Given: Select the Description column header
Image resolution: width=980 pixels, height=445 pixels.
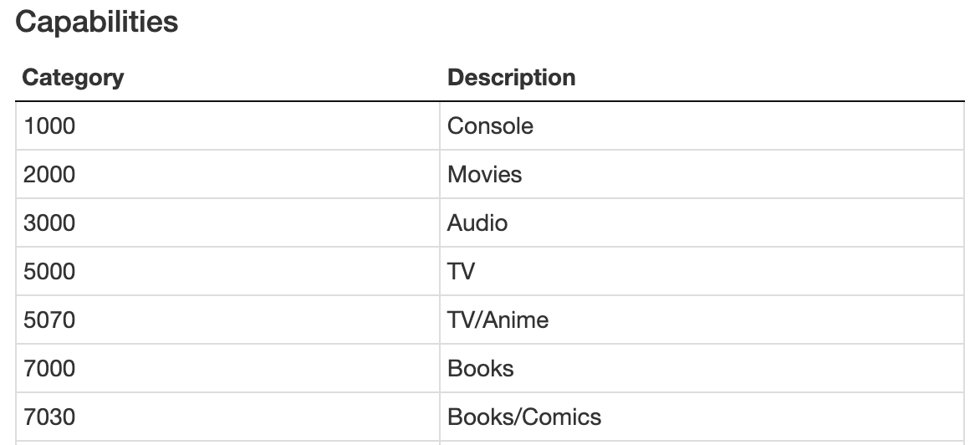Looking at the screenshot, I should coord(702,78).
